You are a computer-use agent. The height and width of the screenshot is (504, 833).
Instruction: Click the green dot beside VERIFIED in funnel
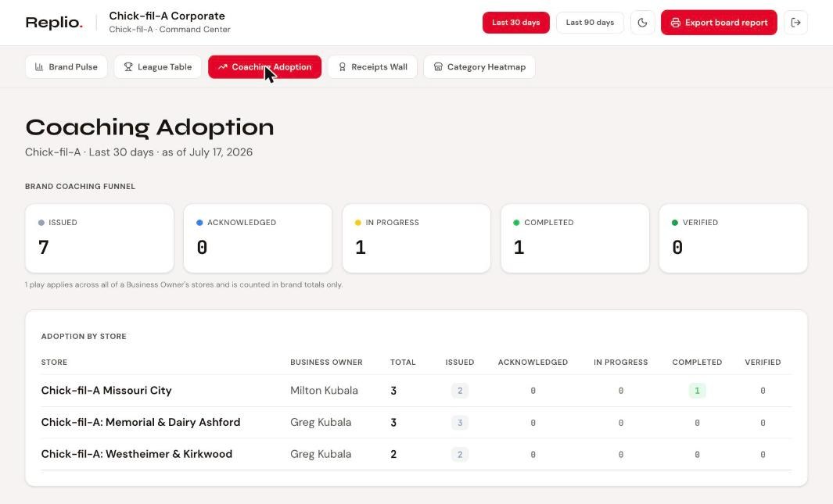(x=675, y=223)
